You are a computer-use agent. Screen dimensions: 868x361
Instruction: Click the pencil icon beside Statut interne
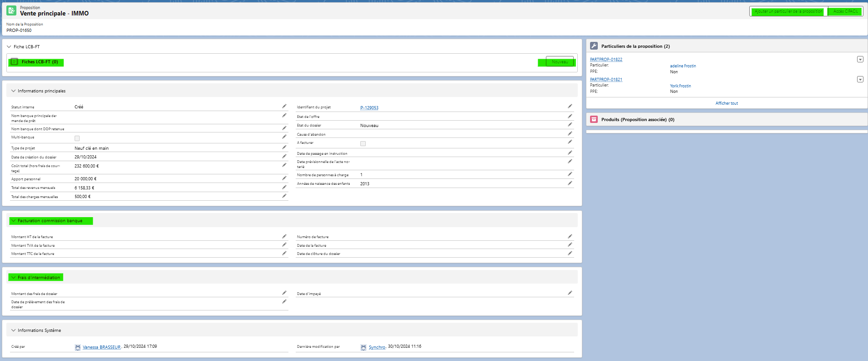coord(284,106)
